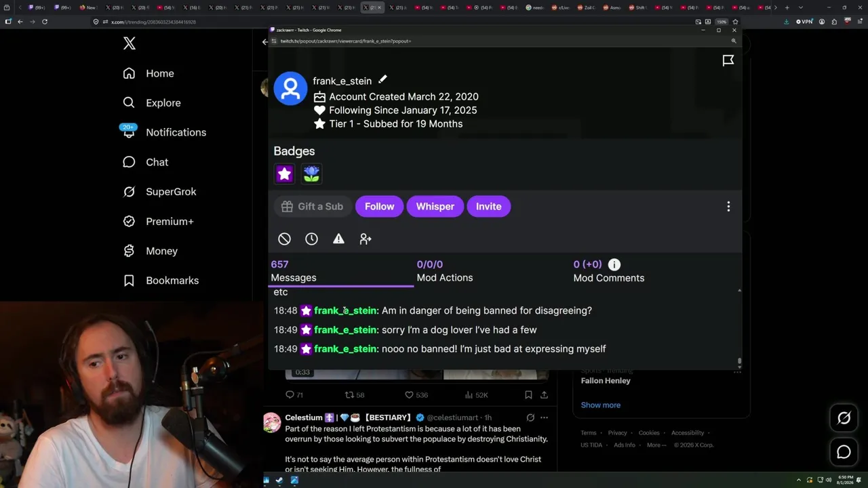Like the post with 536 likes
868x488 pixels.
click(409, 394)
